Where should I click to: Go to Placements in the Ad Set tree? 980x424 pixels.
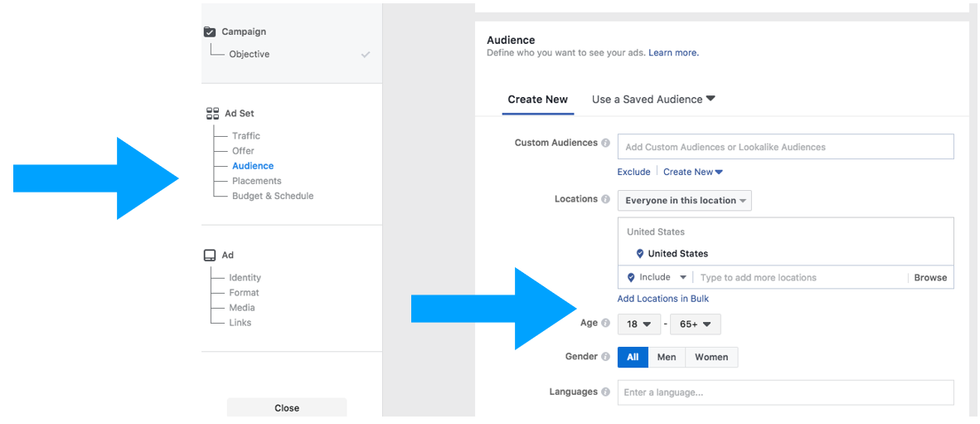tap(257, 182)
